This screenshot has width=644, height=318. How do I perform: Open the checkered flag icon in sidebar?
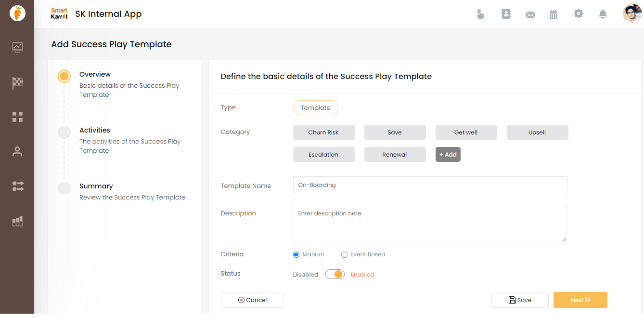(x=17, y=83)
